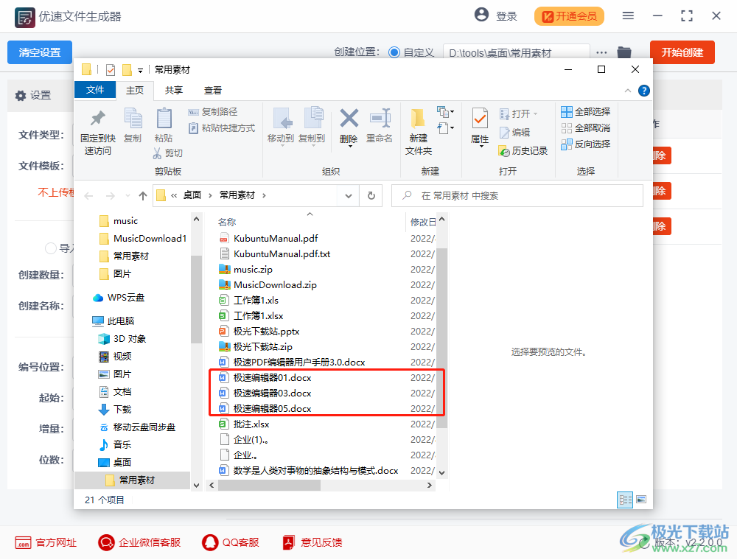737x560 pixels.
Task: Open the 文件 tab
Action: pos(95,90)
